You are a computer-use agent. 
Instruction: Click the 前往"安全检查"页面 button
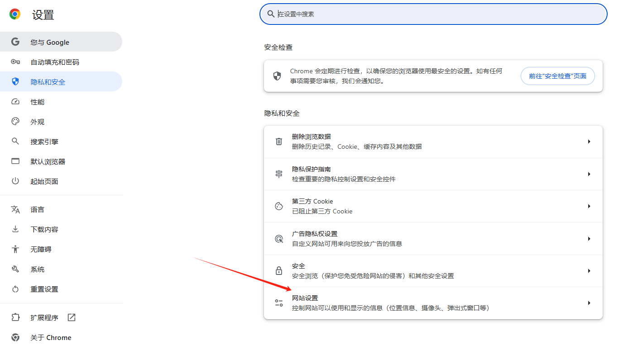[x=557, y=76]
